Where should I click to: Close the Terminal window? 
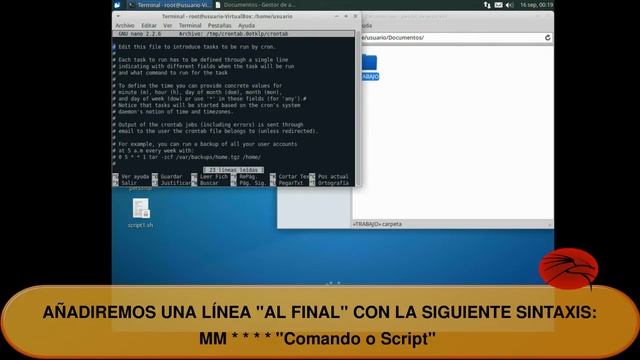click(x=355, y=16)
